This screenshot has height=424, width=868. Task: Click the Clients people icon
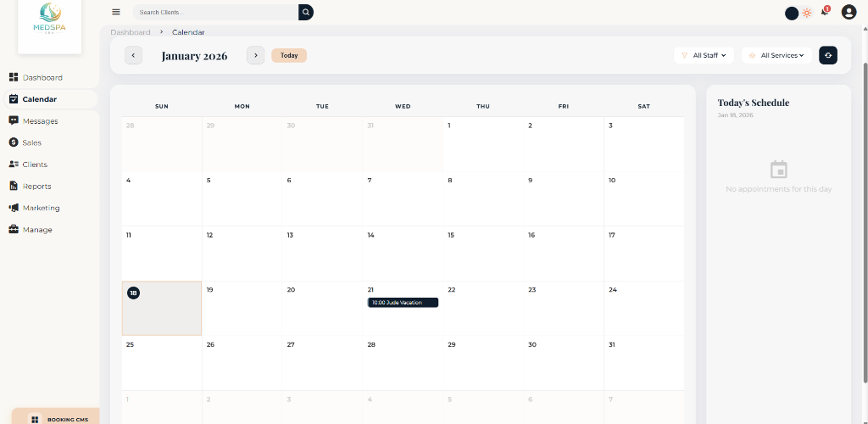pos(14,165)
